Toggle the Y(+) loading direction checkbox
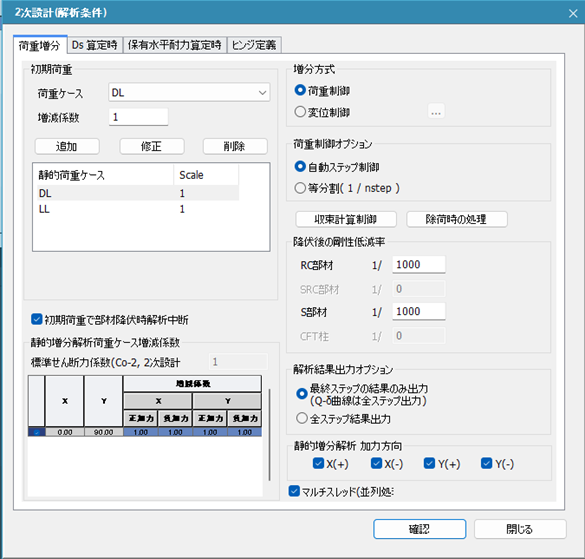 (x=429, y=463)
